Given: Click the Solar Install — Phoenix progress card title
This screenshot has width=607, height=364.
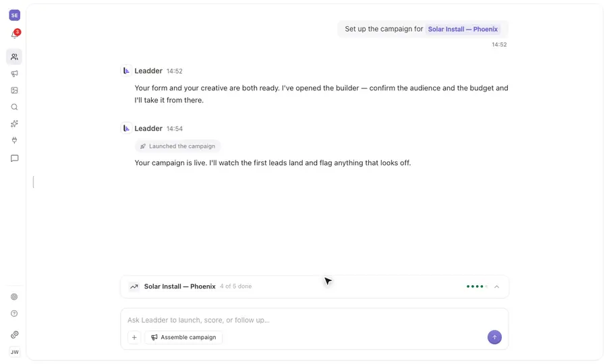Looking at the screenshot, I should (x=179, y=286).
